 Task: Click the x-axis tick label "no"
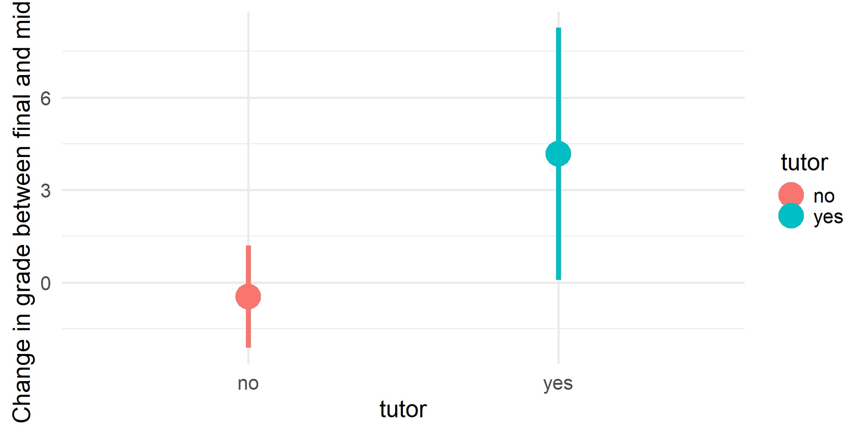248,383
